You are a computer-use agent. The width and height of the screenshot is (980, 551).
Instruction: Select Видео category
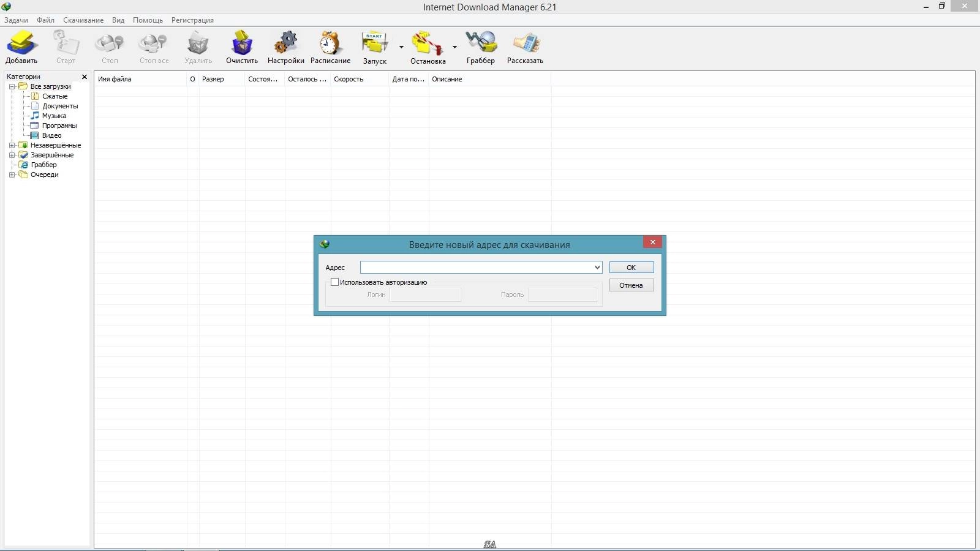(47, 135)
